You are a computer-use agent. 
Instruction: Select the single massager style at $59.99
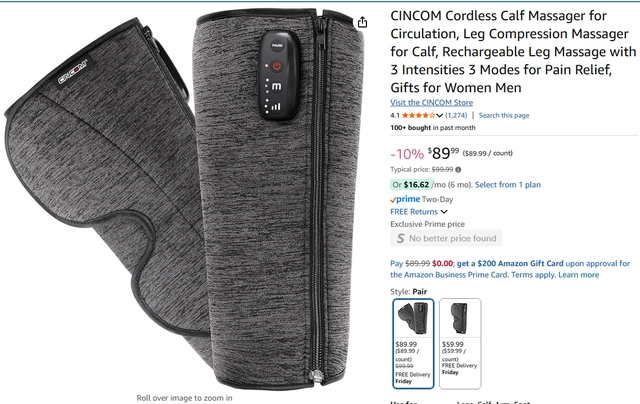point(460,344)
